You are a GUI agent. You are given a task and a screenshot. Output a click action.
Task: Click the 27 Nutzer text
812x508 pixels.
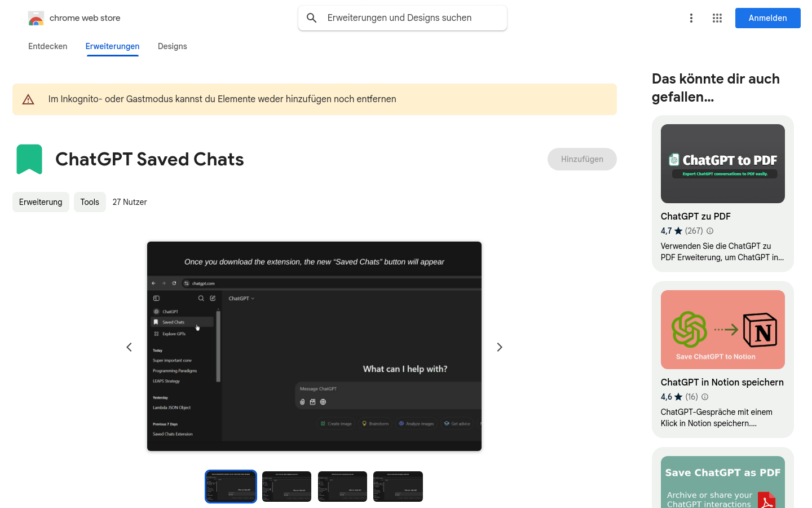(x=130, y=202)
